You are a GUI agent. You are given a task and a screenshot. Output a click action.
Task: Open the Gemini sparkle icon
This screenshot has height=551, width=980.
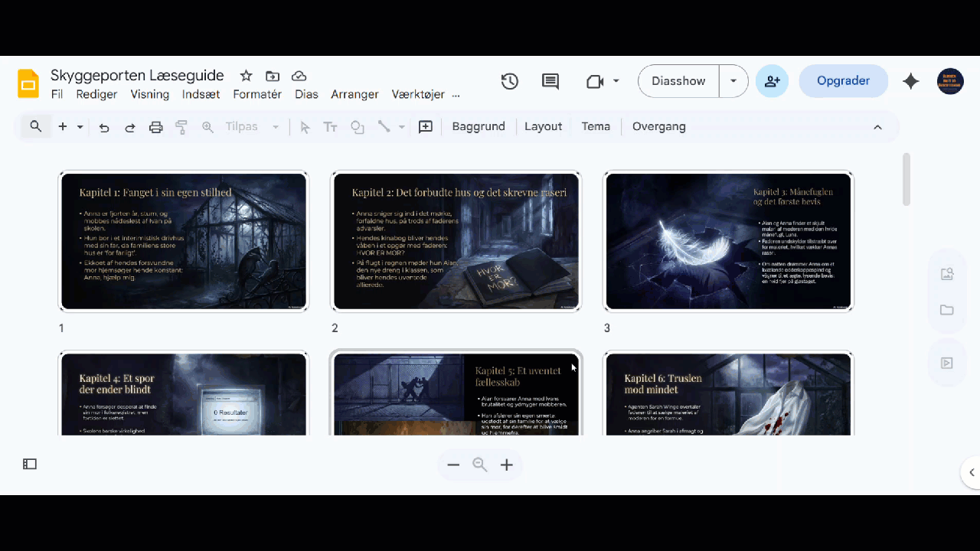[910, 81]
